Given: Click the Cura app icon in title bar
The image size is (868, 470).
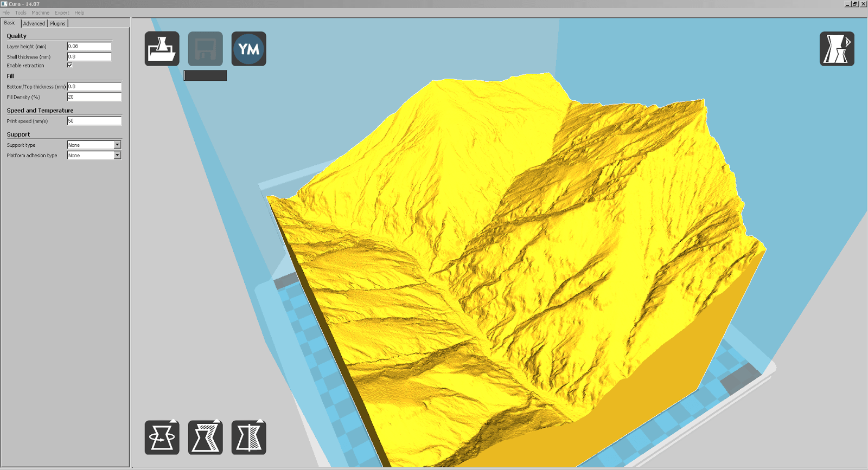Looking at the screenshot, I should coord(4,4).
